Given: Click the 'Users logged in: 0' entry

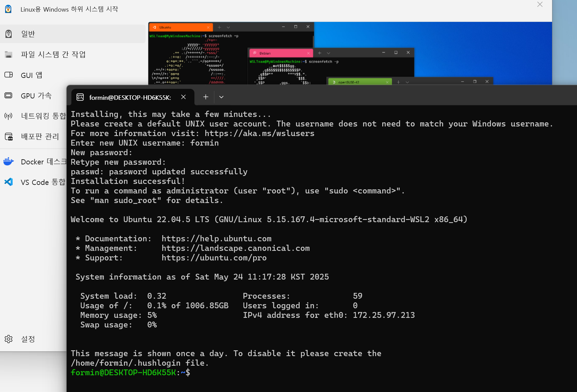Looking at the screenshot, I should (300, 306).
